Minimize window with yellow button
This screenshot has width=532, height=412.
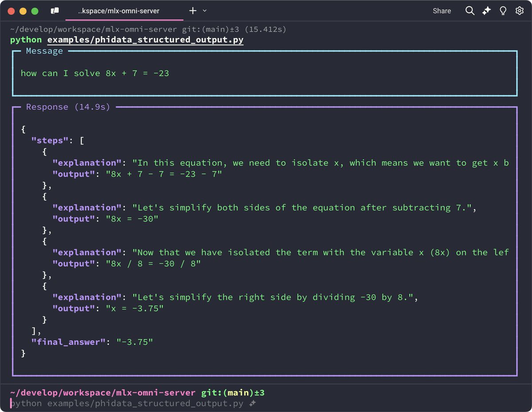pos(23,11)
